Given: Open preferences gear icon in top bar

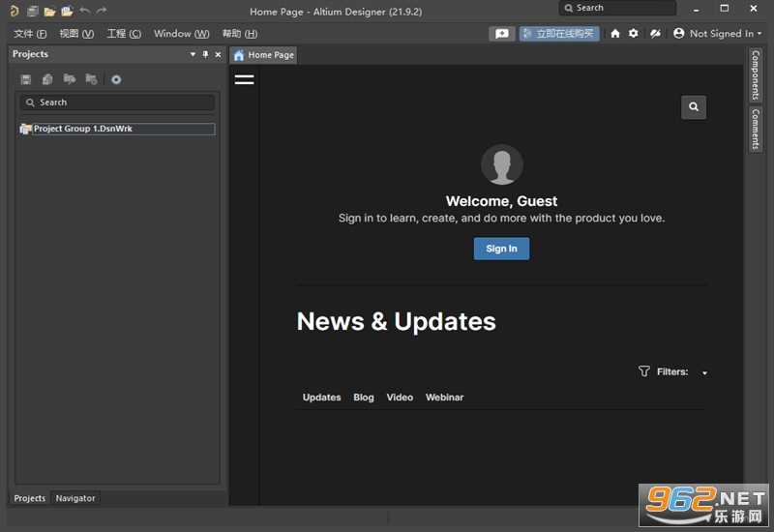Looking at the screenshot, I should 634,34.
